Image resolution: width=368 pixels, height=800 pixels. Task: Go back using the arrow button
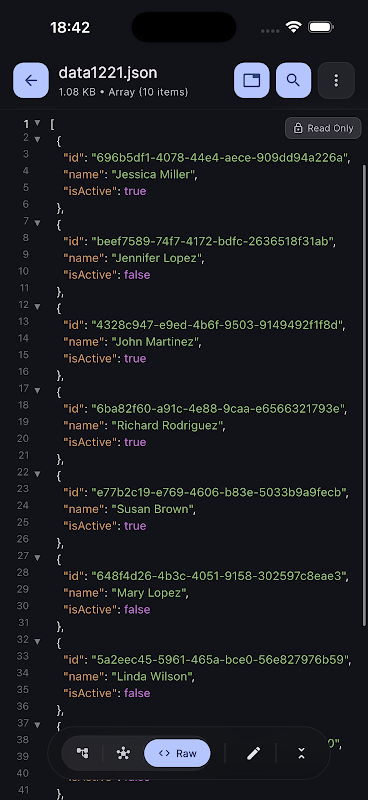click(31, 80)
